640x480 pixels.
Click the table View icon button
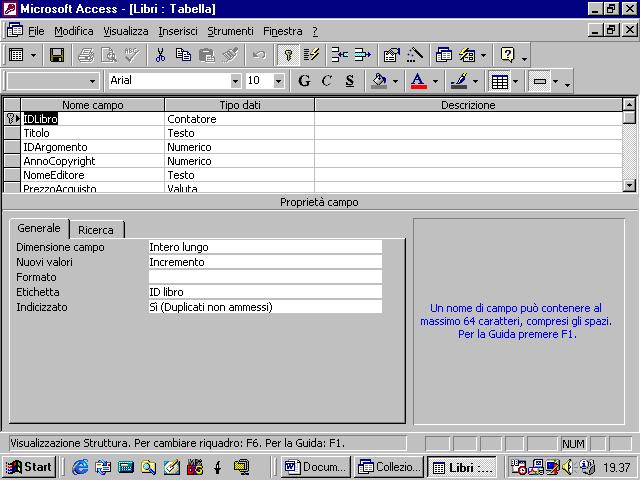(16, 55)
